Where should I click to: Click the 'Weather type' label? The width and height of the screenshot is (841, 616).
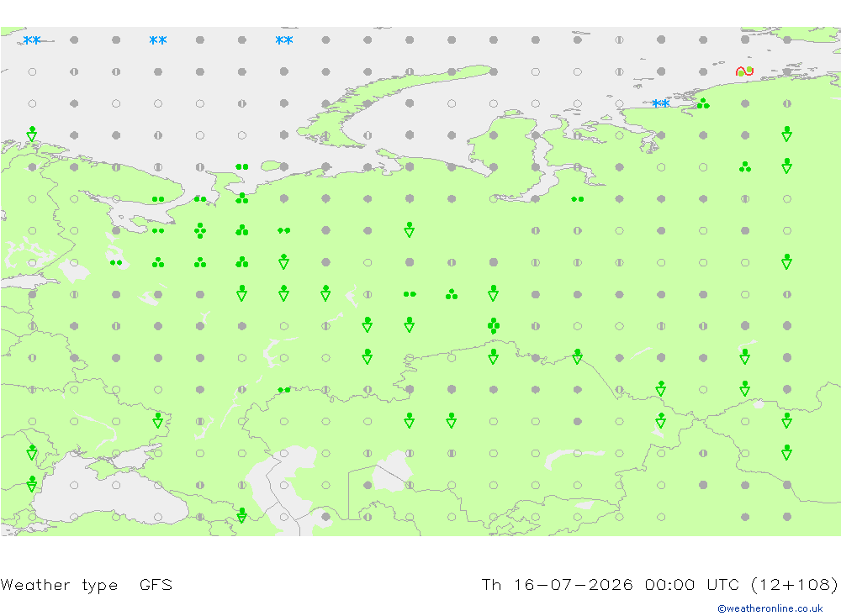(x=59, y=584)
